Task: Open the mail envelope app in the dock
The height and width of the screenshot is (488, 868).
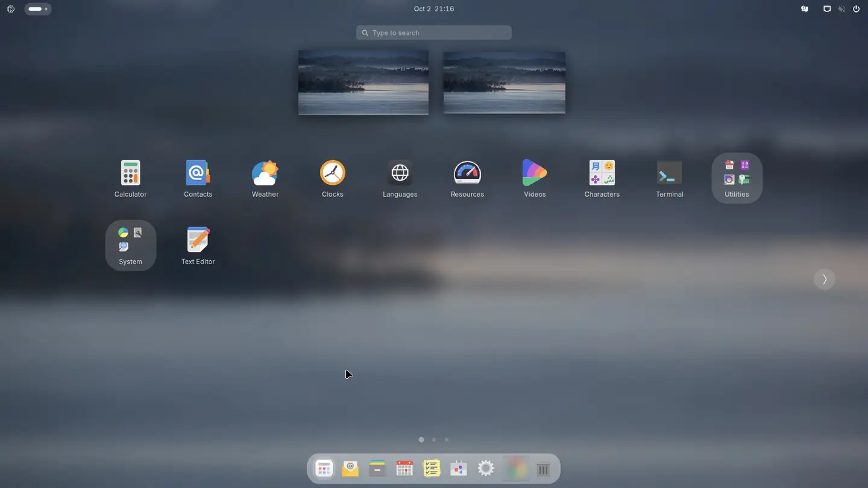Action: [x=350, y=469]
